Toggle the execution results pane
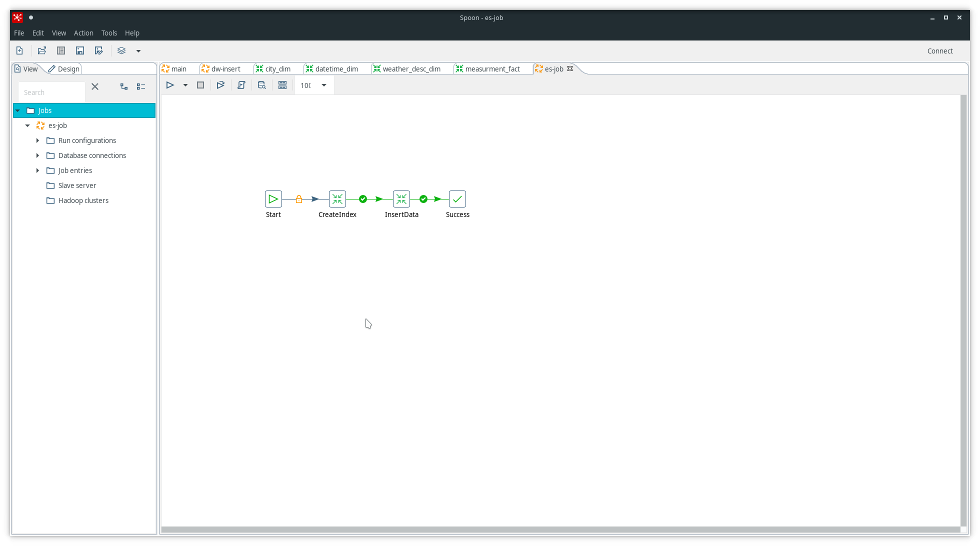Viewport: 980px width, 546px height. (x=282, y=85)
